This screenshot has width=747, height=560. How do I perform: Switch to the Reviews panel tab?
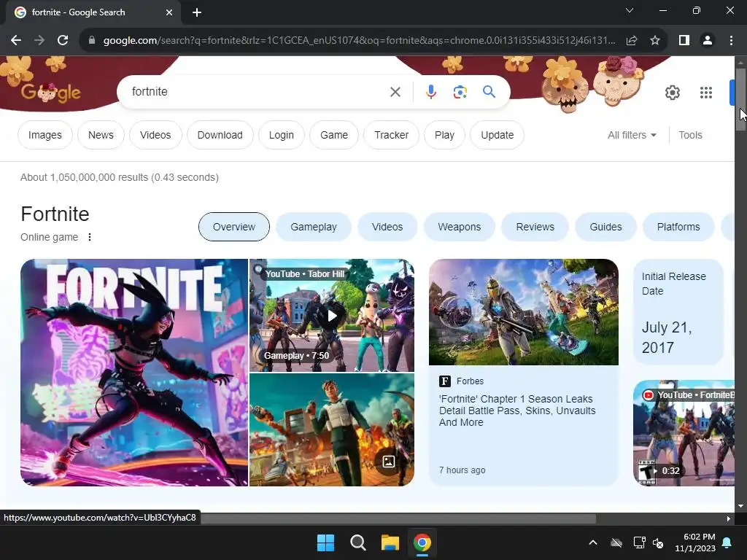pos(535,227)
